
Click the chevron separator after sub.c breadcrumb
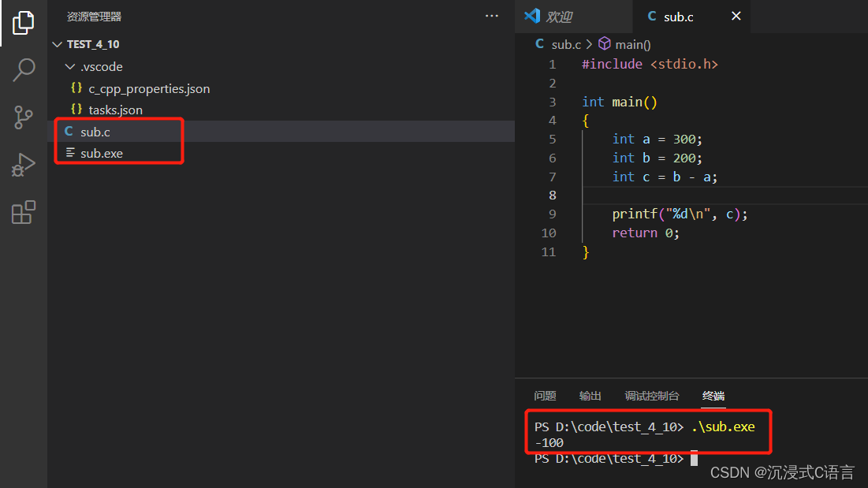[589, 43]
